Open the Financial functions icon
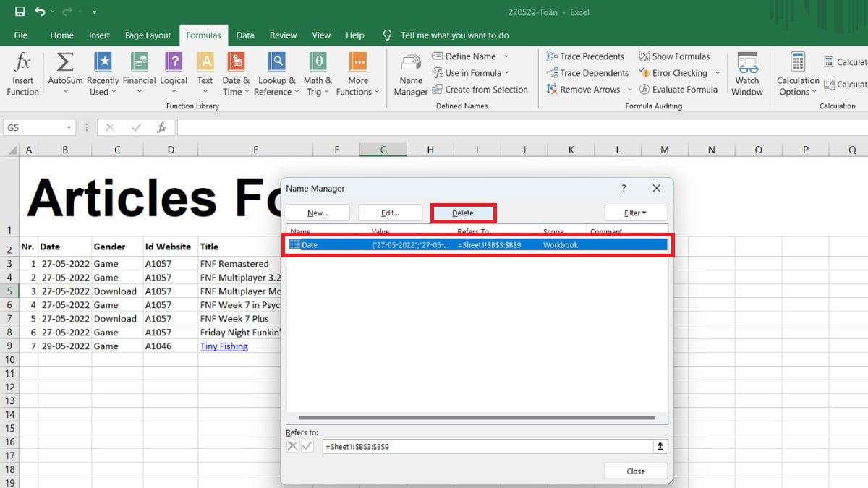This screenshot has width=868, height=488. pos(139,74)
